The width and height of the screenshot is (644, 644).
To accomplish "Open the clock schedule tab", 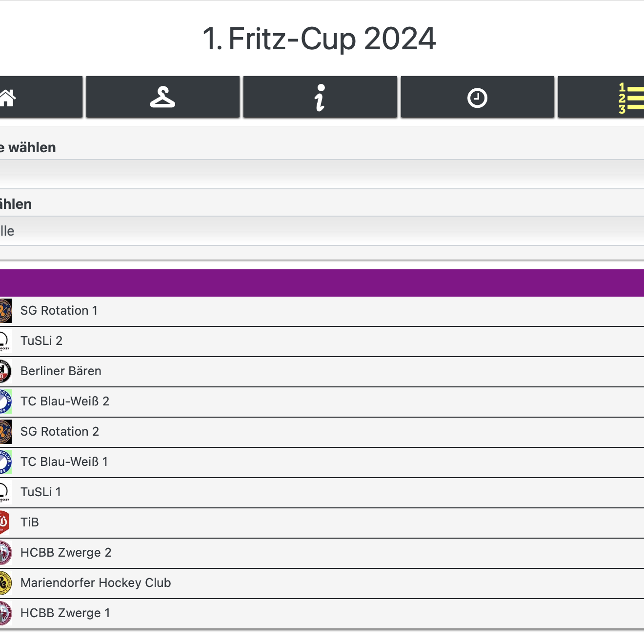I will point(477,98).
